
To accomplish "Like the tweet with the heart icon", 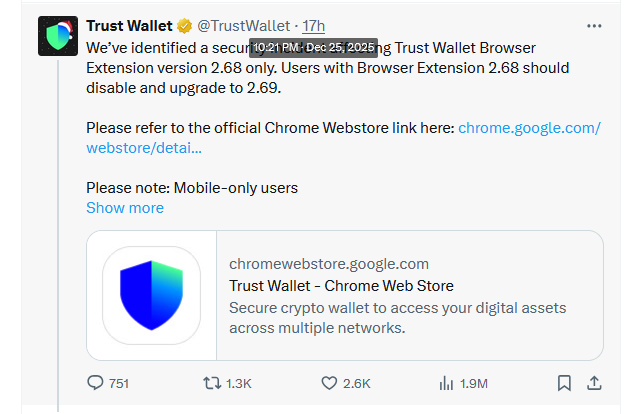I will coord(329,383).
